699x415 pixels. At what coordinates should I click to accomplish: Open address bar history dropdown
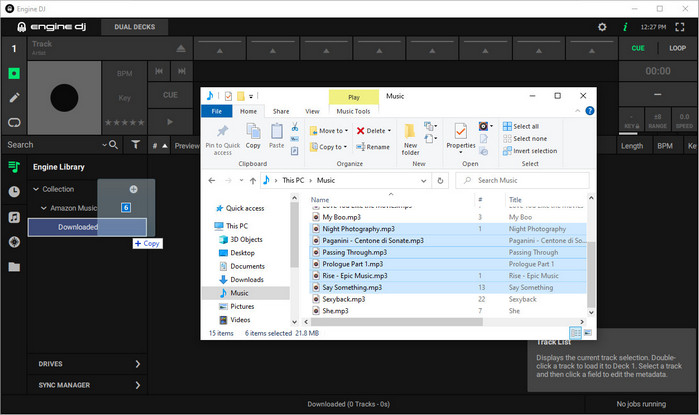[x=423, y=181]
